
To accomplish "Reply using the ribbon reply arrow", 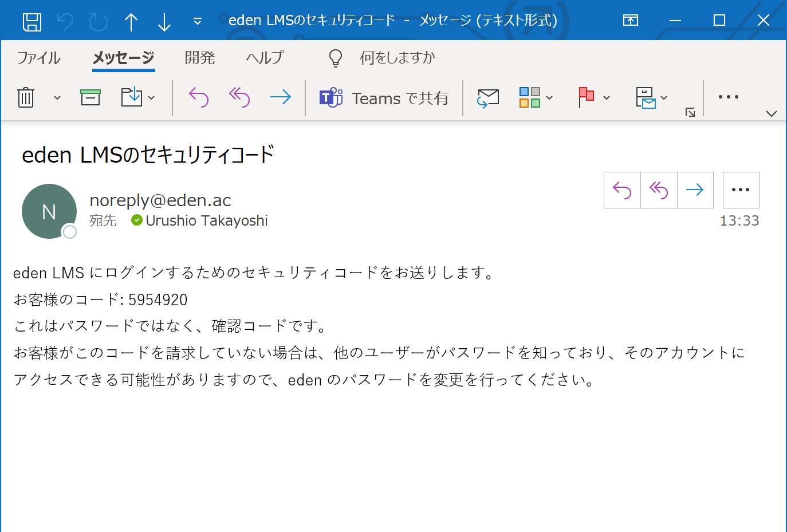I will coord(199,97).
